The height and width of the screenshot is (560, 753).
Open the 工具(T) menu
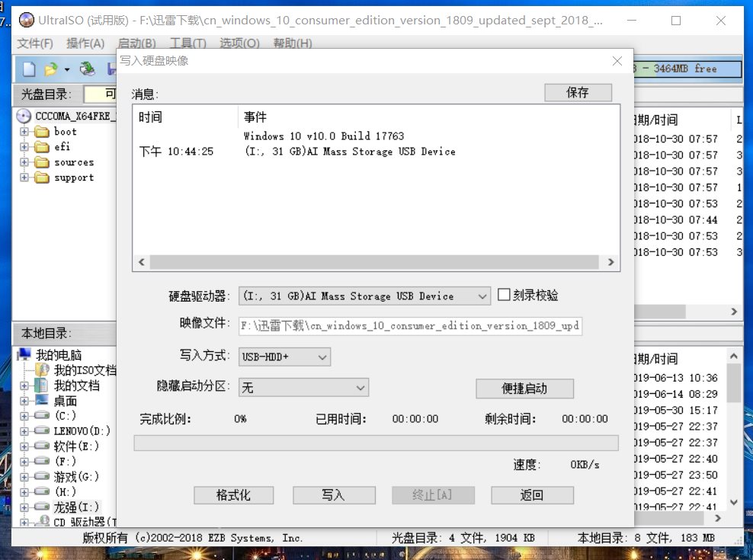point(187,43)
